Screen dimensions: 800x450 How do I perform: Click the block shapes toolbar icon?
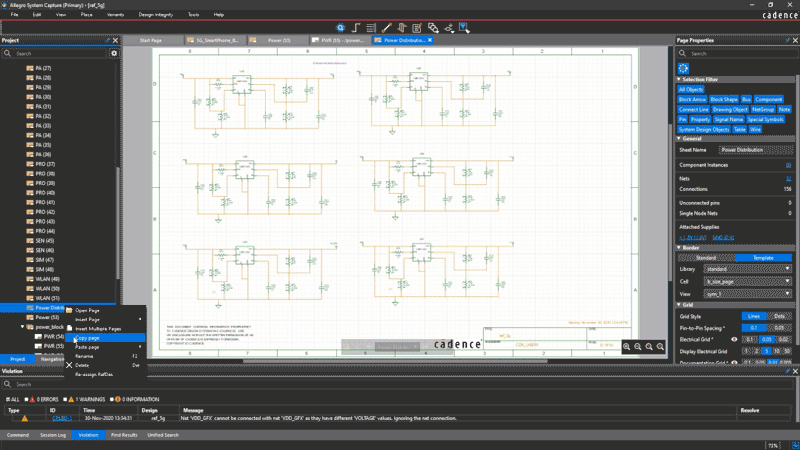433,28
